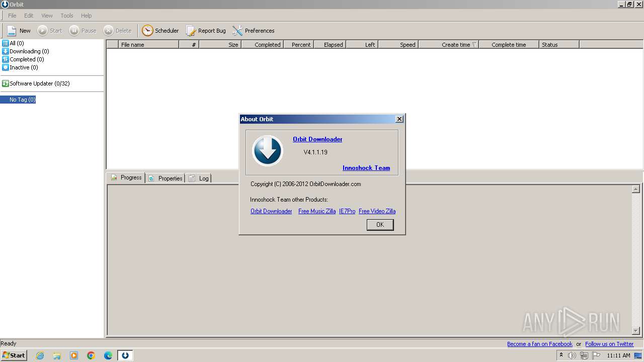This screenshot has width=644, height=362.
Task: Click the Report Bug toolbar icon
Action: pos(191,31)
